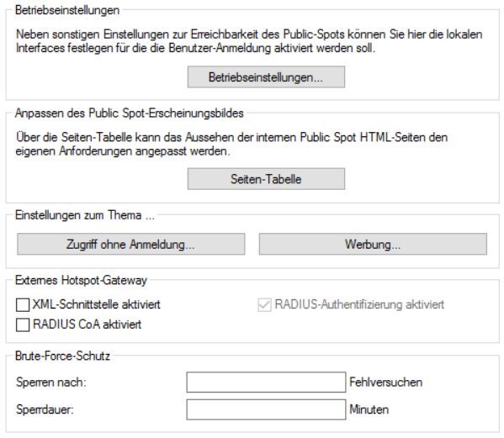Click the 'Einstellungen zum Thema ...' group heading
The width and height of the screenshot is (504, 438).
(85, 215)
